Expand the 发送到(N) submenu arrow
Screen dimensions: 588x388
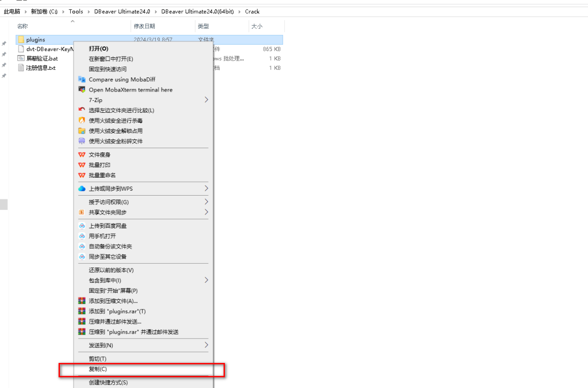(206, 345)
